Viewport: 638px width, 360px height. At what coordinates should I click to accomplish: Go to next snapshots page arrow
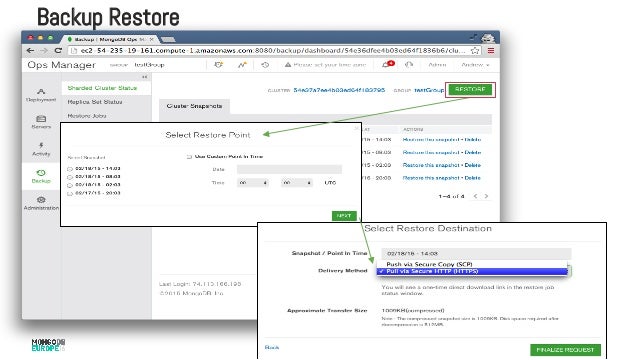(486, 196)
